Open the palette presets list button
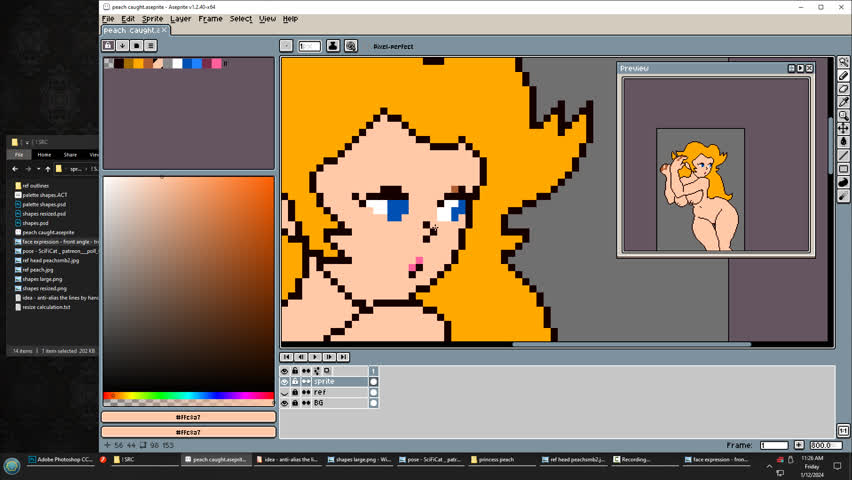Viewport: 852px width, 480px height. point(136,45)
